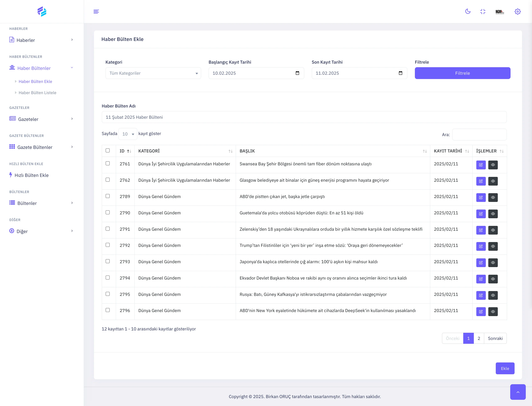Click view eye icon for row 2789

493,197
